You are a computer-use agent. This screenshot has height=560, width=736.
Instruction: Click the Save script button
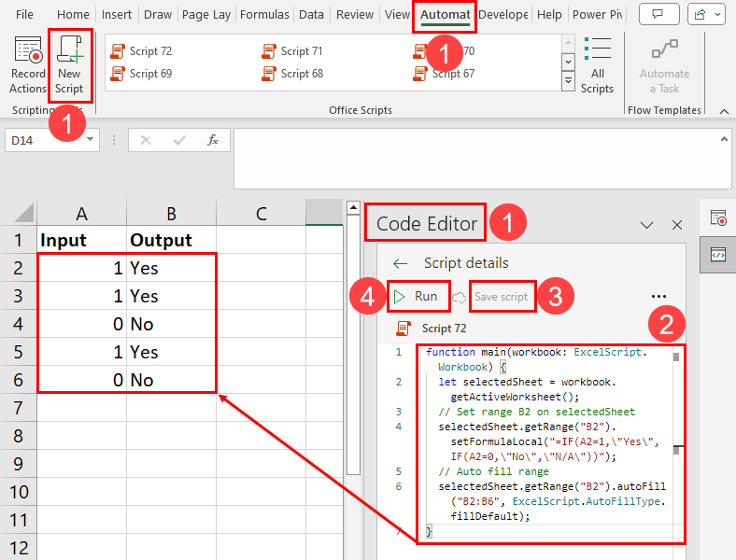click(502, 297)
